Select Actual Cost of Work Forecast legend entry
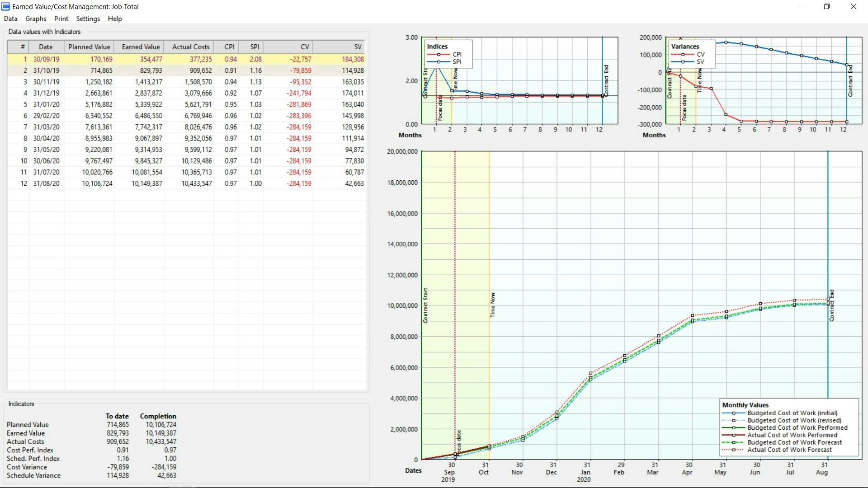The height and width of the screenshot is (488, 868). (790, 450)
